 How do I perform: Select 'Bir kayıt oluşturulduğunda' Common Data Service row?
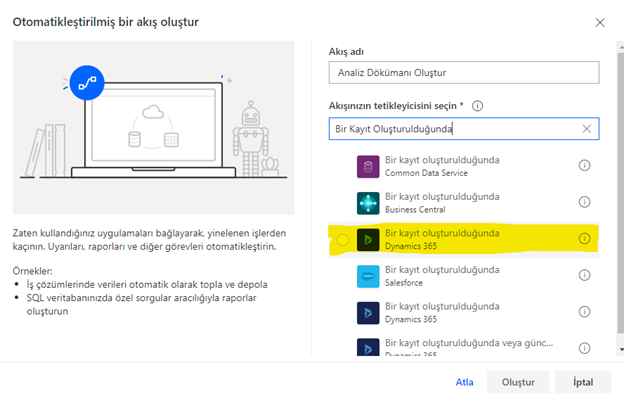[464, 166]
